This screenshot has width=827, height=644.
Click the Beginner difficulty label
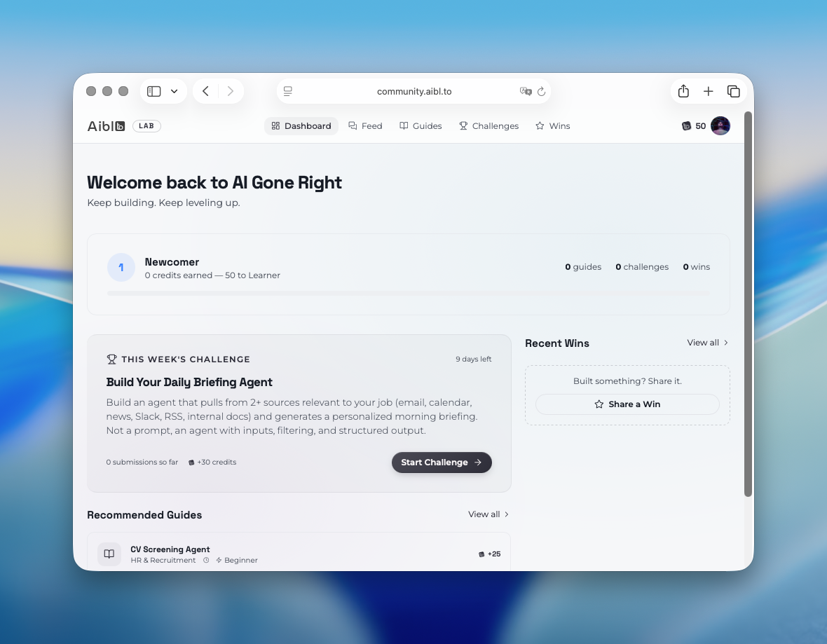pyautogui.click(x=237, y=560)
